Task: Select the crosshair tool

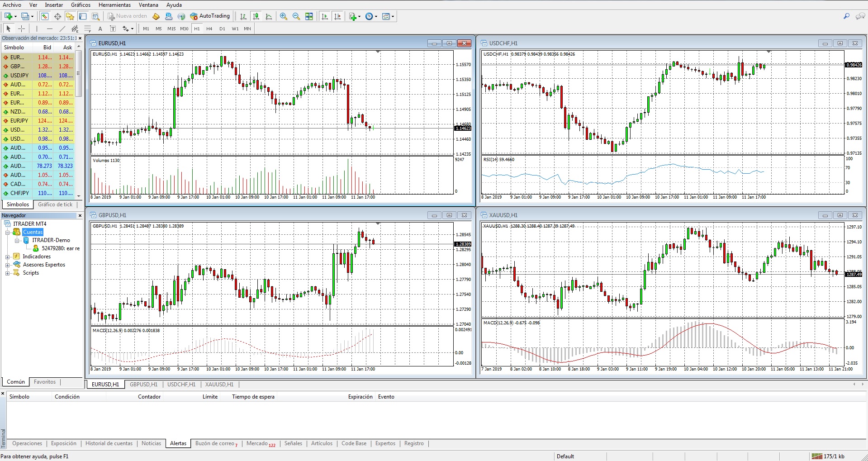Action: click(x=21, y=29)
